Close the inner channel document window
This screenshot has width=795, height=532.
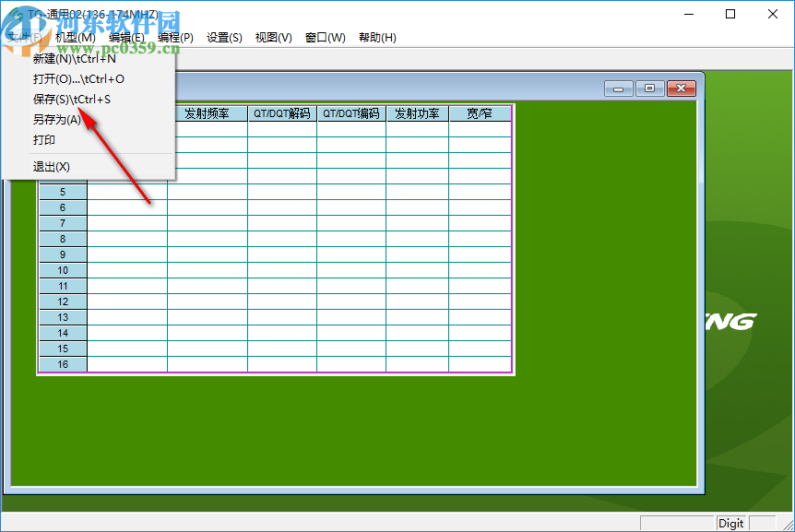click(681, 89)
